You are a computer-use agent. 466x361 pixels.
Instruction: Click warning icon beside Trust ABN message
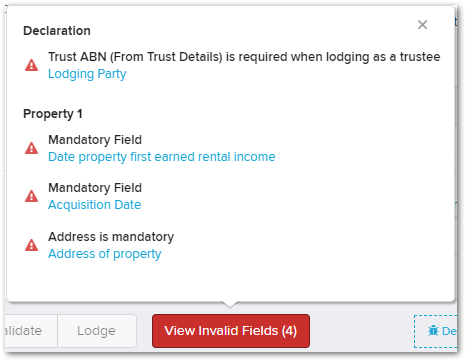point(32,65)
